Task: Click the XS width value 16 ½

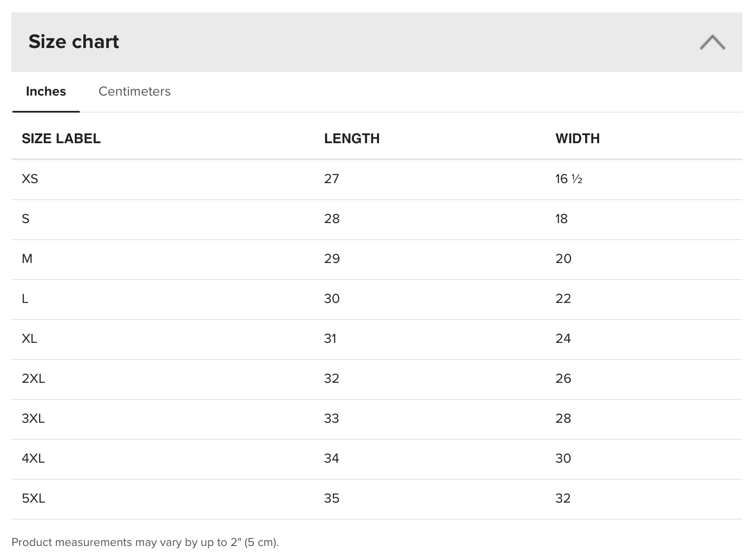Action: point(569,179)
